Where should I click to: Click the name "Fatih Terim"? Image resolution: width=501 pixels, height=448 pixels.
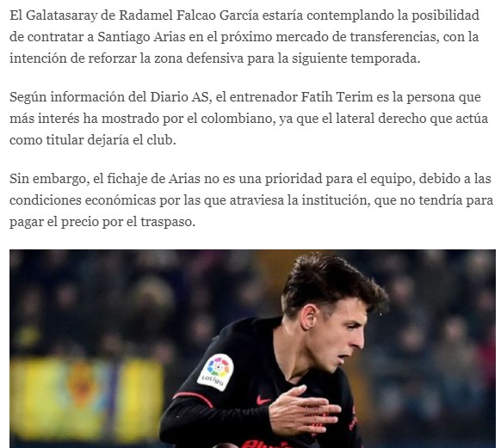(x=337, y=97)
